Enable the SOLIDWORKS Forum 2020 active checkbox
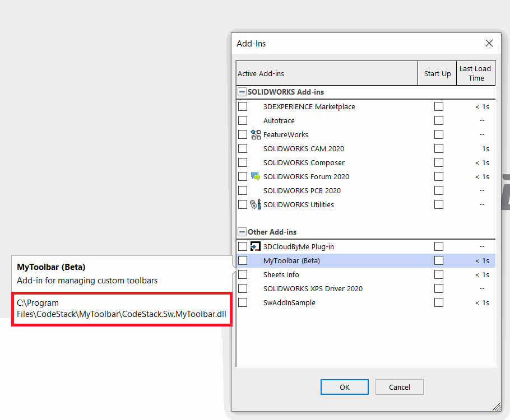 (x=243, y=176)
